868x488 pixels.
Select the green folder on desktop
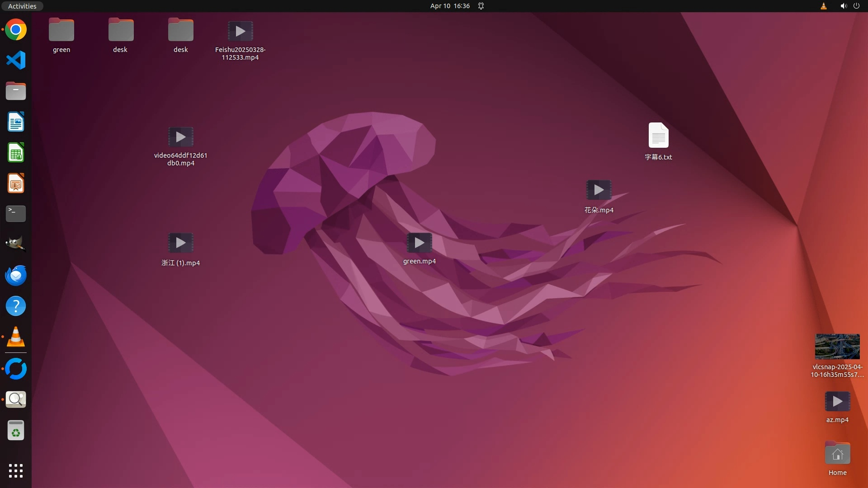[x=61, y=30]
